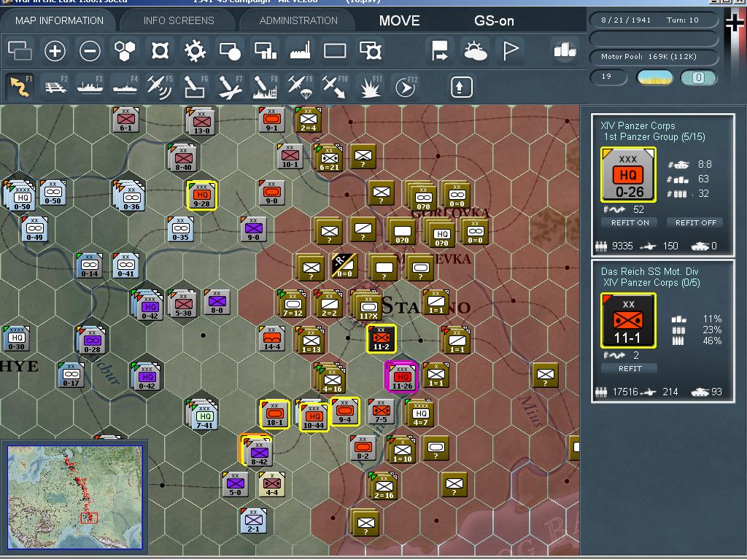Click the flag-with-arrow toolbar icon
The width and height of the screenshot is (747, 560).
pos(440,50)
